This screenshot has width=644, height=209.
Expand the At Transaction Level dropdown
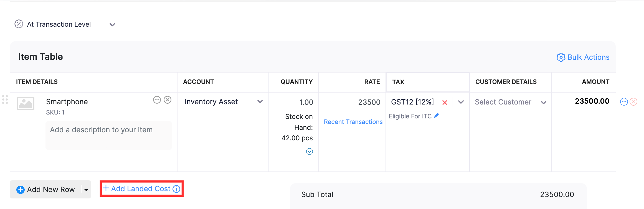[x=112, y=25]
